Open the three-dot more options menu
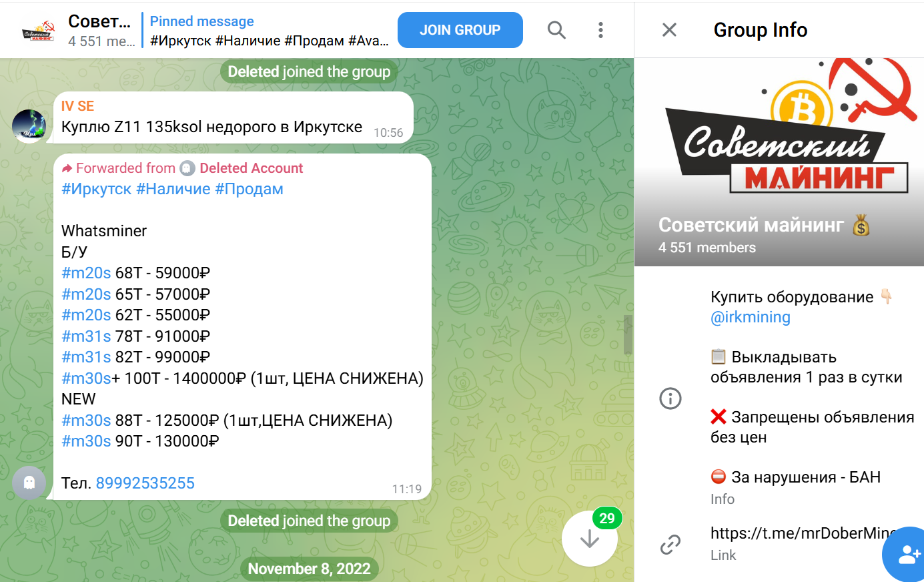 click(600, 30)
